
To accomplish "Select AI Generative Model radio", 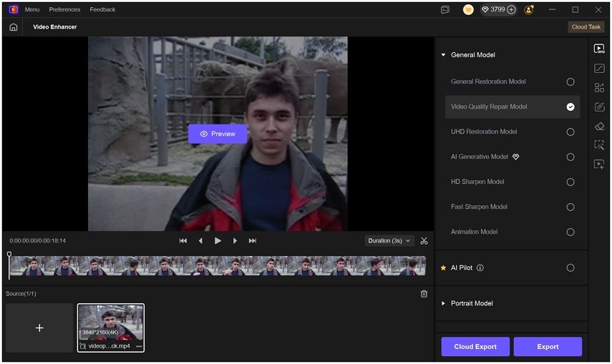I will pos(570,157).
